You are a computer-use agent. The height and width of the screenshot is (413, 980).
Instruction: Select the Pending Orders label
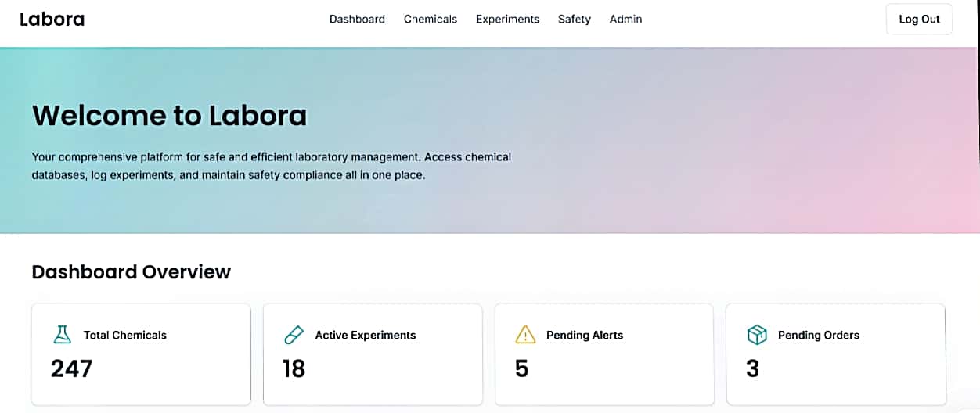click(x=819, y=335)
